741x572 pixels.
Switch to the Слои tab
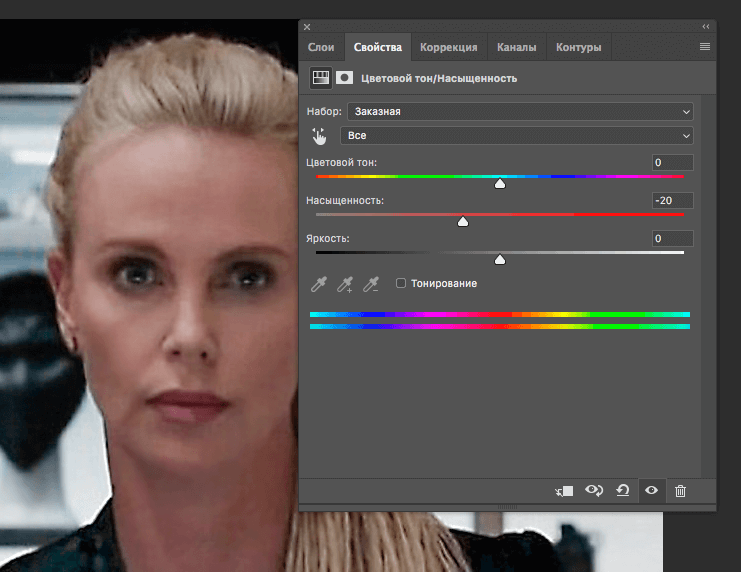tap(321, 47)
